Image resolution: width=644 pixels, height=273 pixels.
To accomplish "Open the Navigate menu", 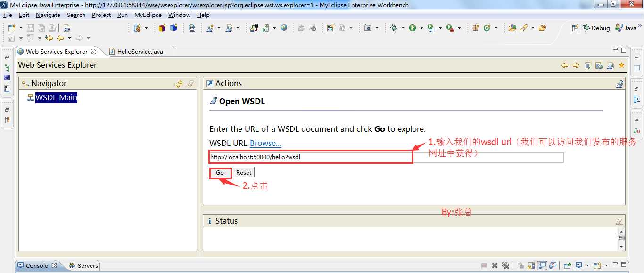I will coord(48,15).
